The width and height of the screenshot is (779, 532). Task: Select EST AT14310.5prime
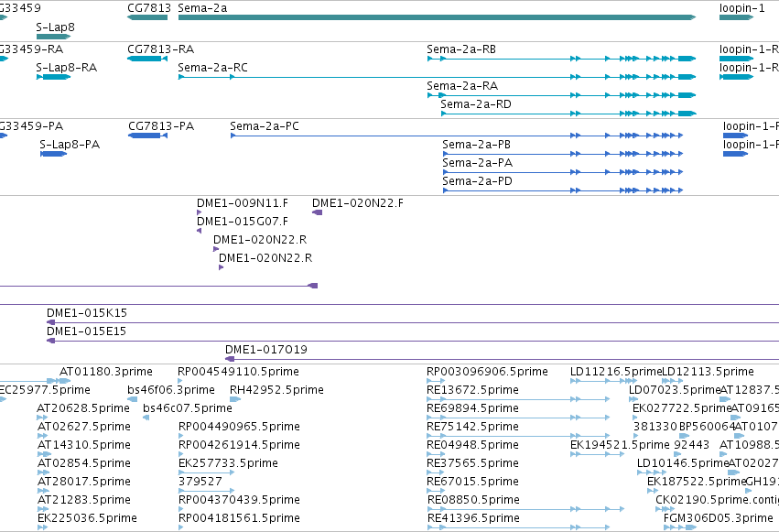(45, 454)
